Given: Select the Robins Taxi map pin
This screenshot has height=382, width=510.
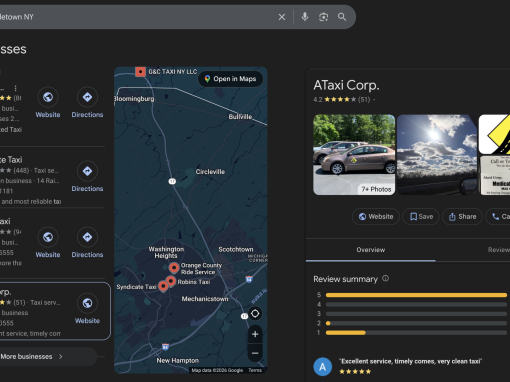Looking at the screenshot, I should [171, 281].
